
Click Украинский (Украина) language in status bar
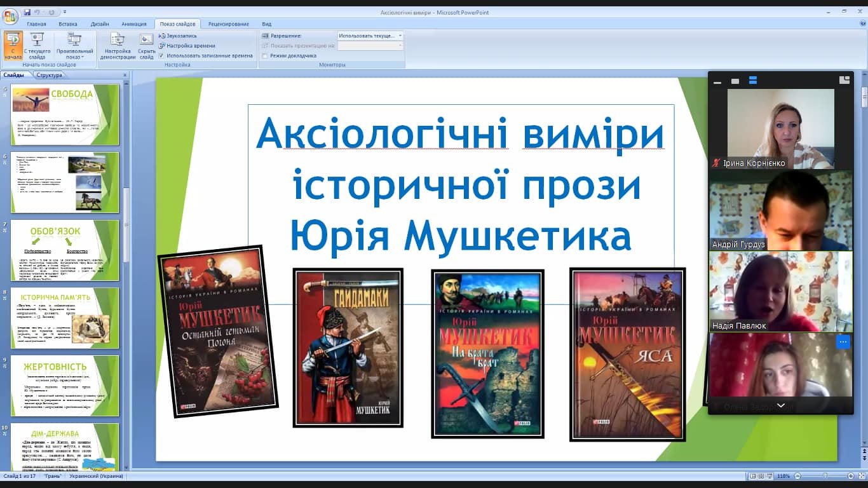97,476
